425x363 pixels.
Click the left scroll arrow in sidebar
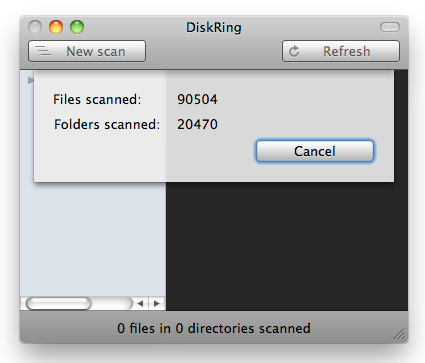pyautogui.click(x=141, y=303)
